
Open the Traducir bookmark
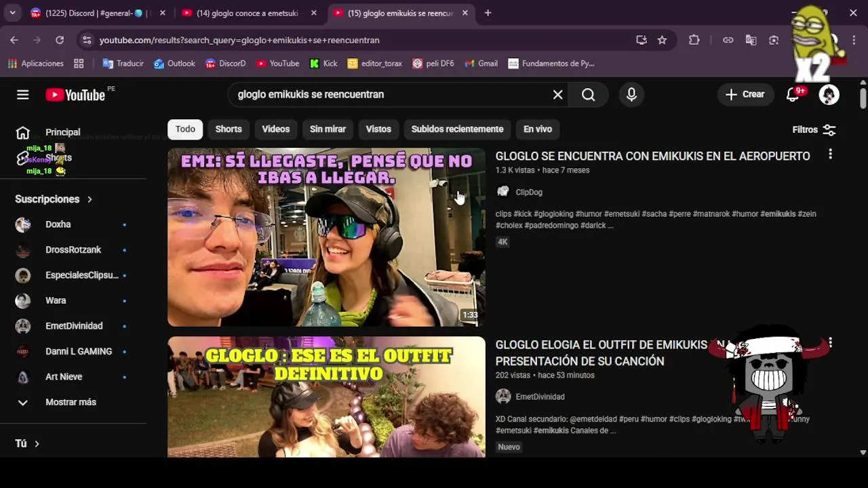coord(123,64)
